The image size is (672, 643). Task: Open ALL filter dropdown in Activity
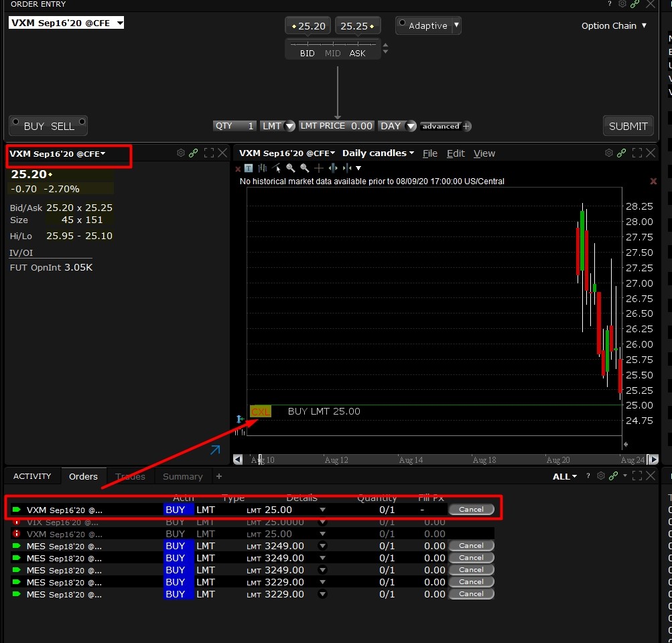(565, 476)
